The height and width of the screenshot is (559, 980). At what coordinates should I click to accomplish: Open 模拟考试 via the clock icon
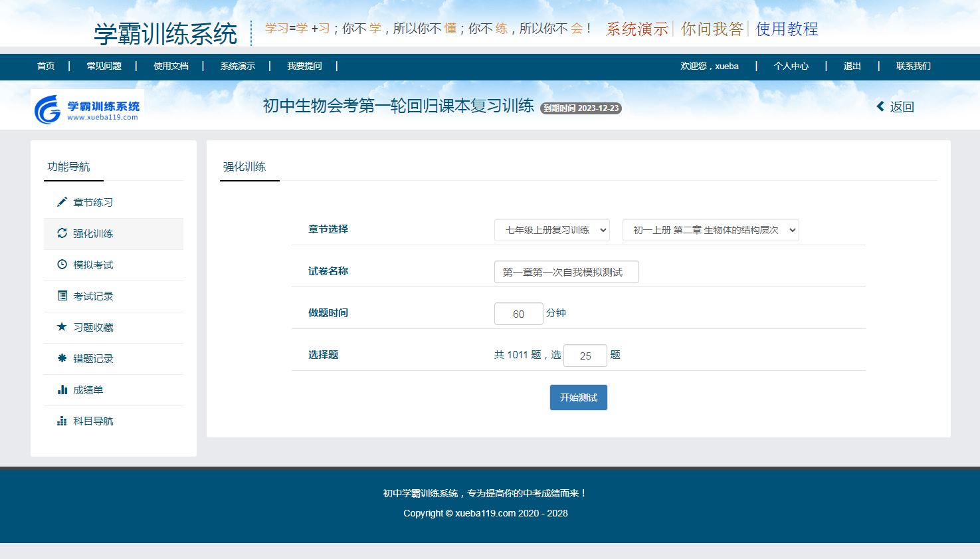pyautogui.click(x=62, y=265)
